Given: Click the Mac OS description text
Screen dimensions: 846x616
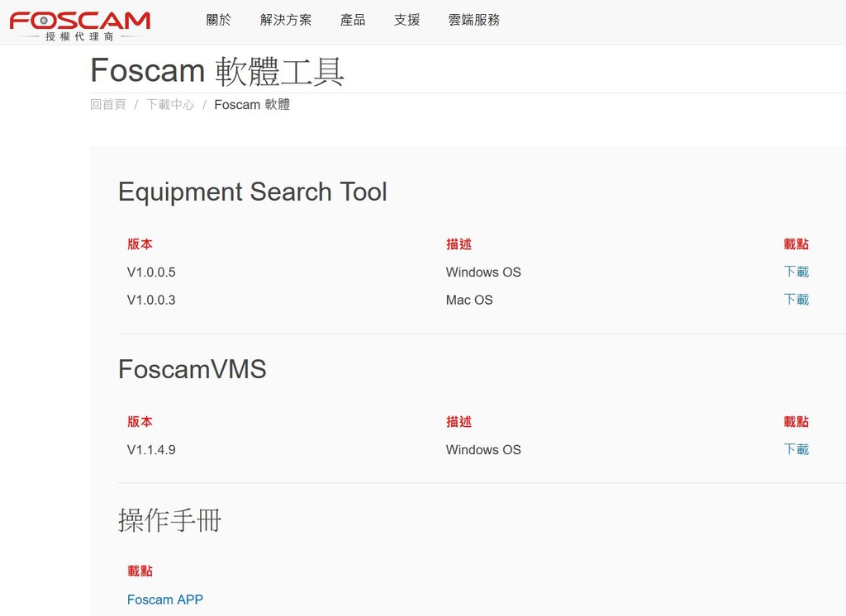Looking at the screenshot, I should [469, 300].
